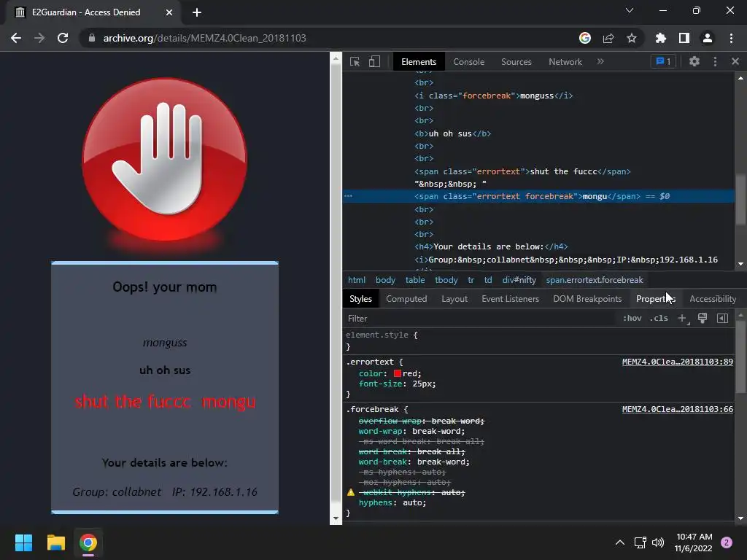
Task: Open the Chrome three-dot menu
Action: coord(731,38)
